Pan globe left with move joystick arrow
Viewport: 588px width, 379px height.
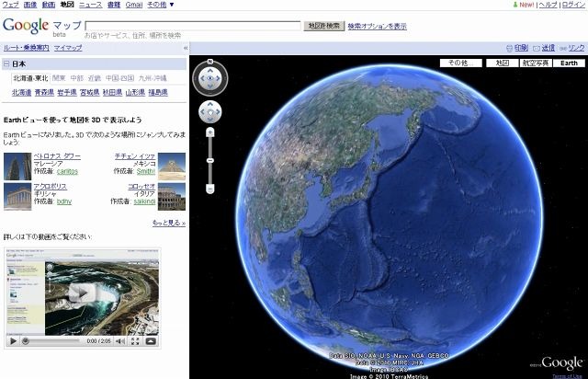pyautogui.click(x=202, y=111)
